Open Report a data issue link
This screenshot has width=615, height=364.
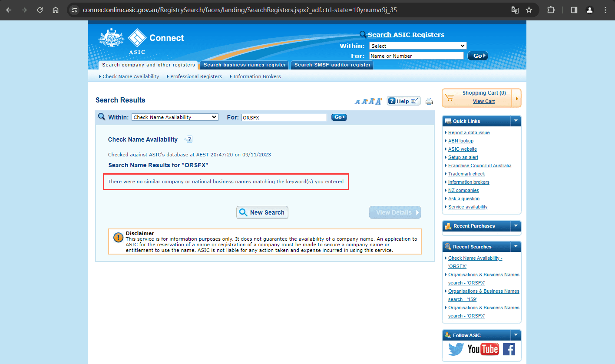point(469,132)
